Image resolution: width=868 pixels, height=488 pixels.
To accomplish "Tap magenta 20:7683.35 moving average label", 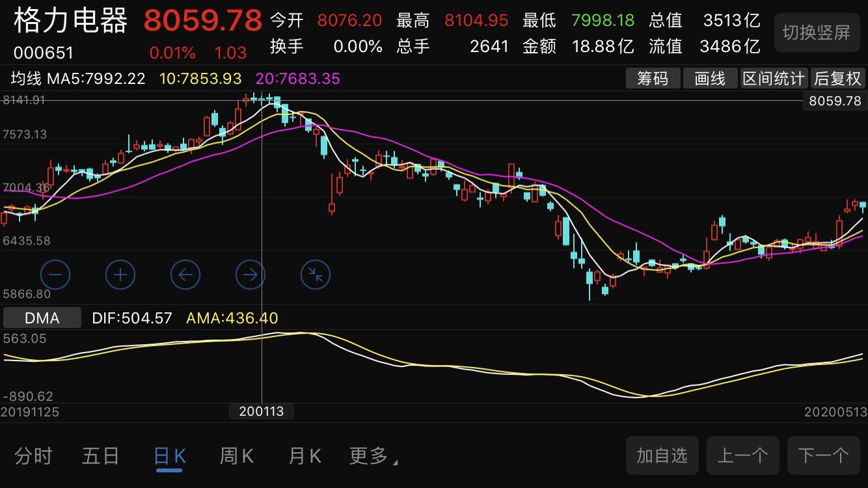I will click(298, 79).
